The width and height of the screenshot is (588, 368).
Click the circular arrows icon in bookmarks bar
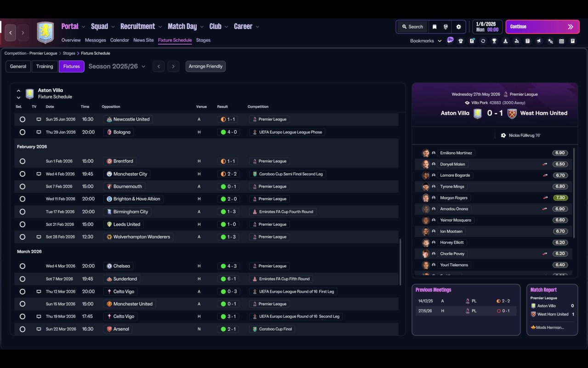tap(483, 41)
